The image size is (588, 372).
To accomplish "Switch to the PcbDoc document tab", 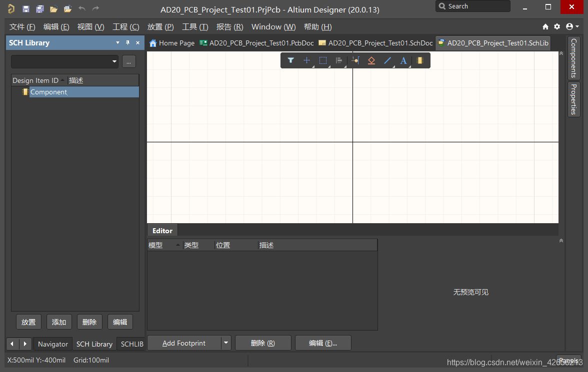I will click(257, 43).
